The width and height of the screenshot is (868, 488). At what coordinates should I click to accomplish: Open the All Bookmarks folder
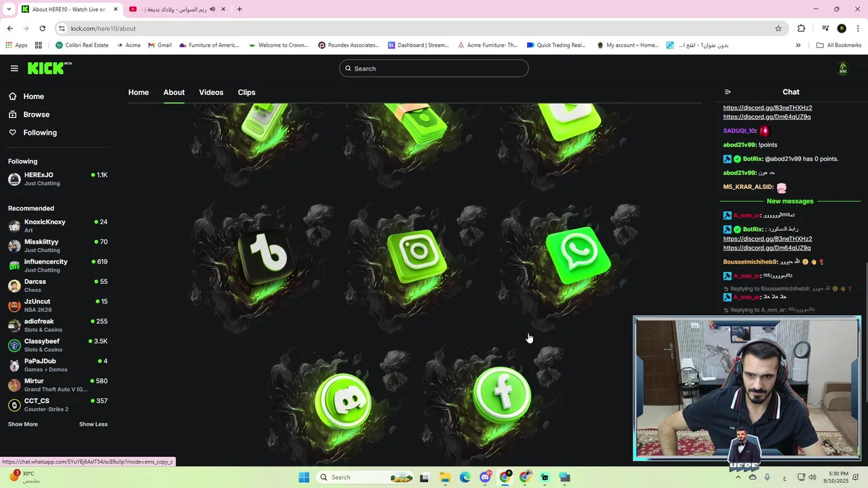click(839, 45)
